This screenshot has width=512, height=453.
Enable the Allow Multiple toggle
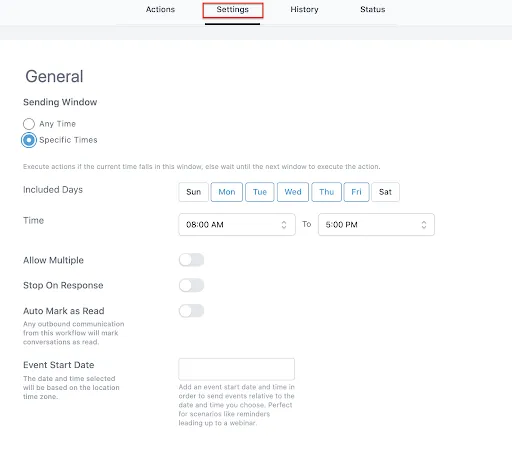(191, 260)
